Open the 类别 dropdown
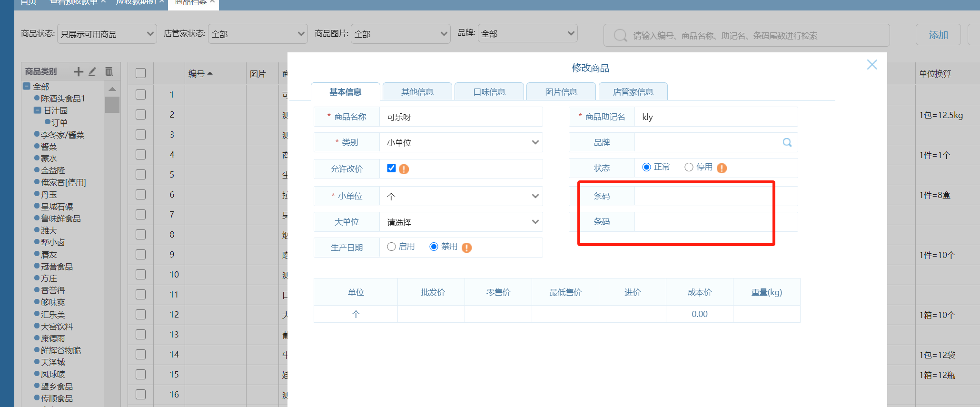The width and height of the screenshot is (980, 407). point(461,142)
